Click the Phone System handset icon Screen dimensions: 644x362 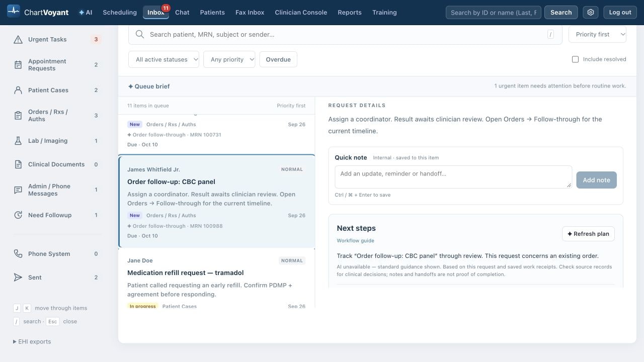tap(18, 254)
